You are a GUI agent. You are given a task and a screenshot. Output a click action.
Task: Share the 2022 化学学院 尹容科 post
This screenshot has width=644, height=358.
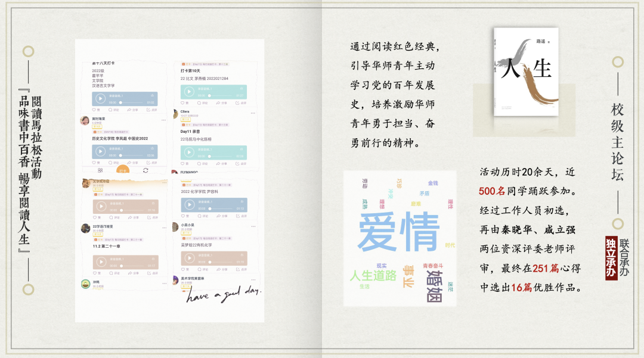click(222, 216)
